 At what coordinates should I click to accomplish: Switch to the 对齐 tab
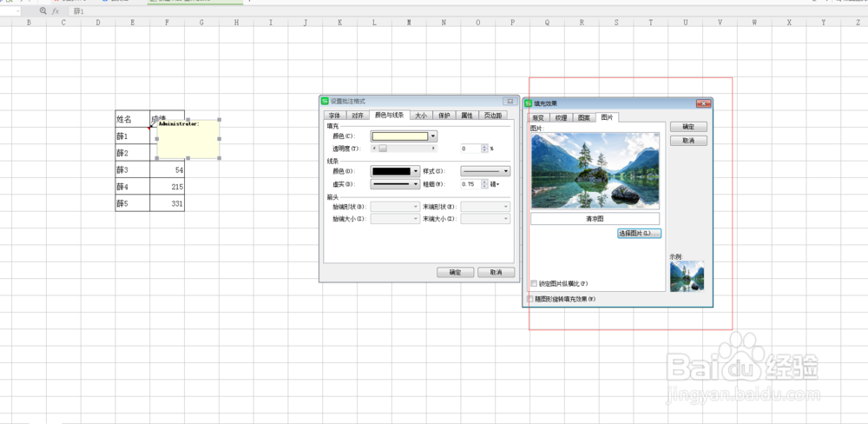point(358,116)
